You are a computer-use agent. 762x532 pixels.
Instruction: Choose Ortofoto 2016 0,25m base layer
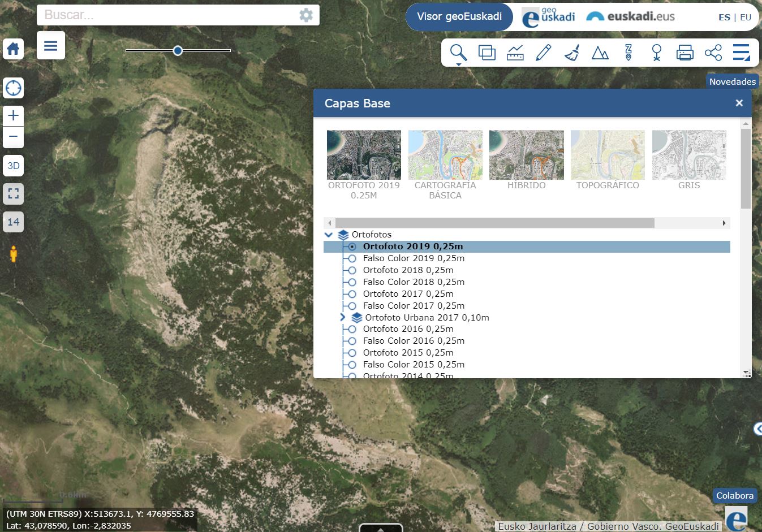pos(352,329)
